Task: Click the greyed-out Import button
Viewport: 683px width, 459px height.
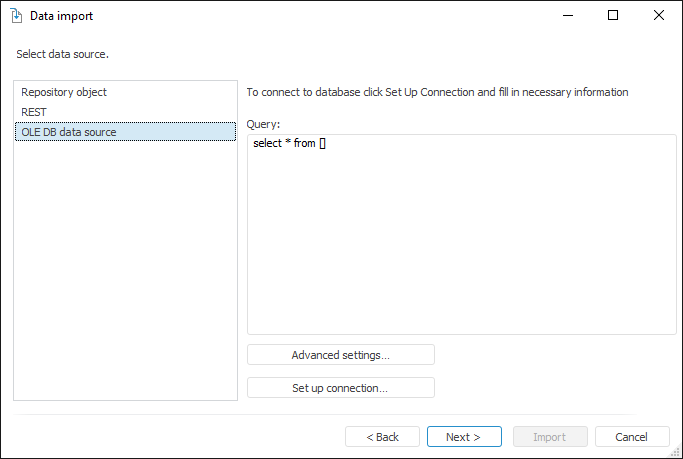Action: click(x=549, y=437)
